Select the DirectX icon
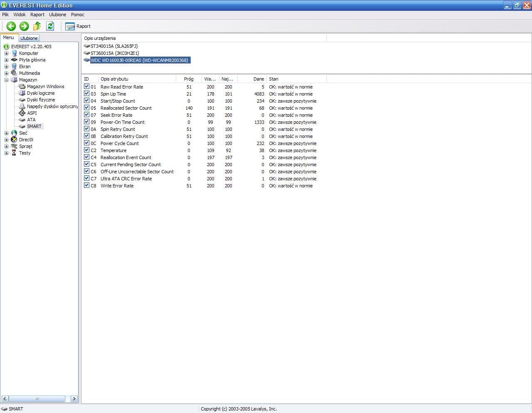This screenshot has width=532, height=413. [15, 140]
